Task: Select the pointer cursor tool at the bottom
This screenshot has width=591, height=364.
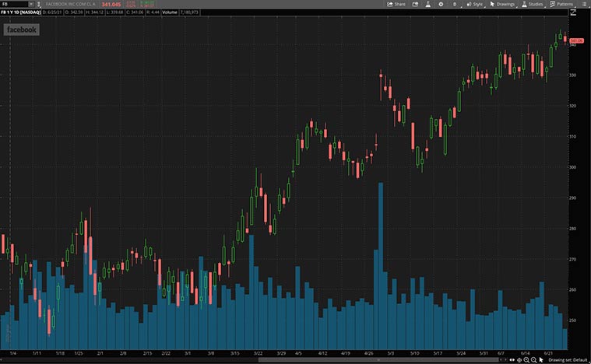Action: point(541,360)
